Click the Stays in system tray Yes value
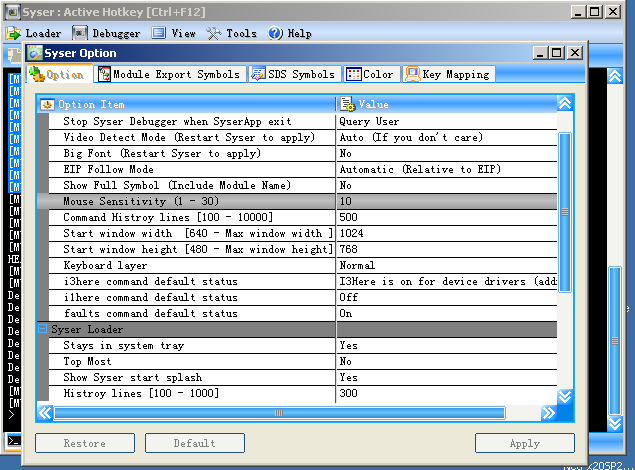635x470 pixels. (x=447, y=345)
